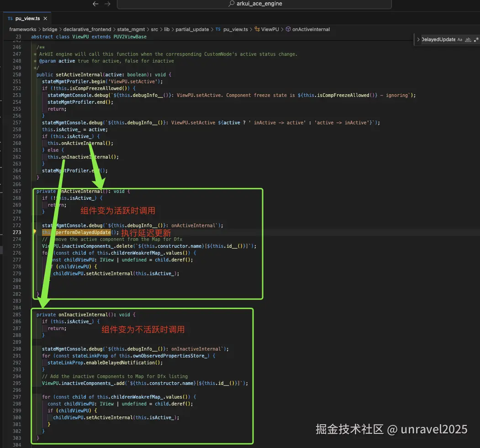The width and height of the screenshot is (480, 448).
Task: Click stateMgmtProfiler.begin('ViewPU.setActive') line
Action: [x=102, y=81]
